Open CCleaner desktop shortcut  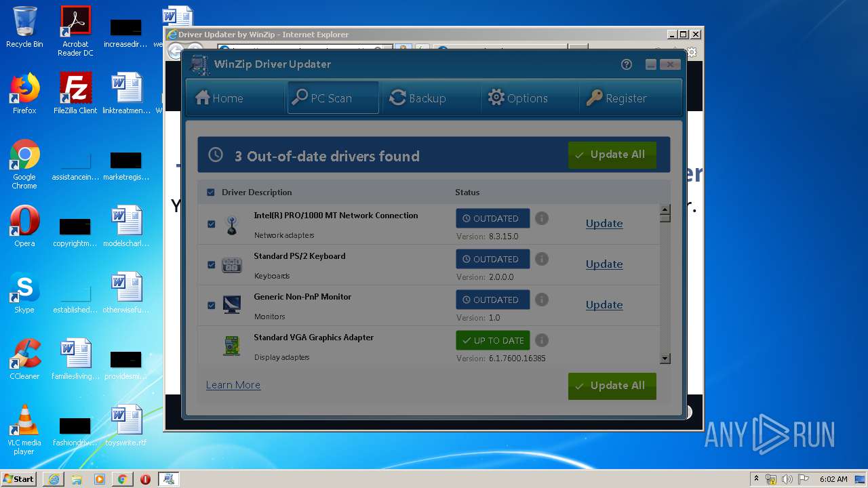[x=24, y=359]
